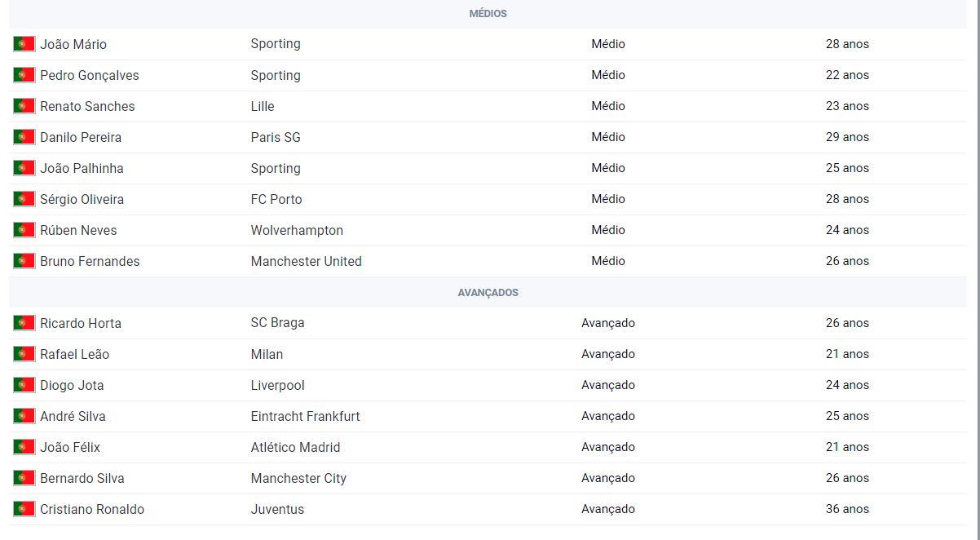The image size is (980, 540).
Task: Open Pedro Gonçalves player page
Action: (90, 75)
